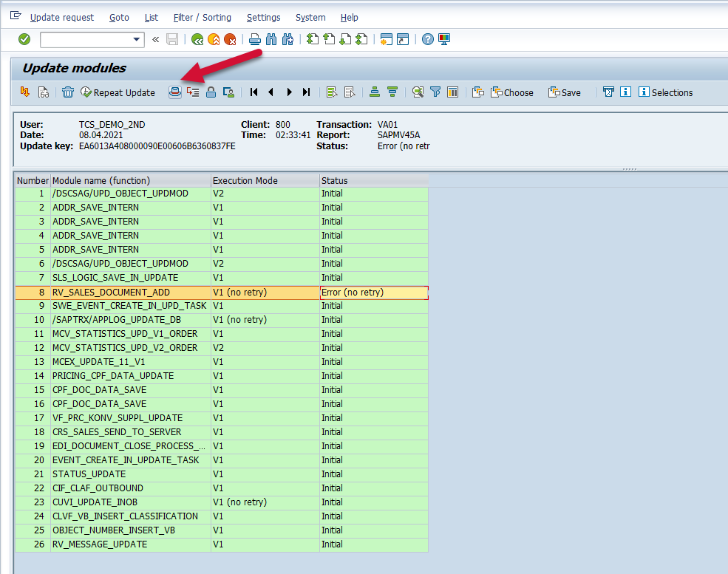This screenshot has width=728, height=574.
Task: Click the Set Filter funnel icon
Action: pos(435,92)
